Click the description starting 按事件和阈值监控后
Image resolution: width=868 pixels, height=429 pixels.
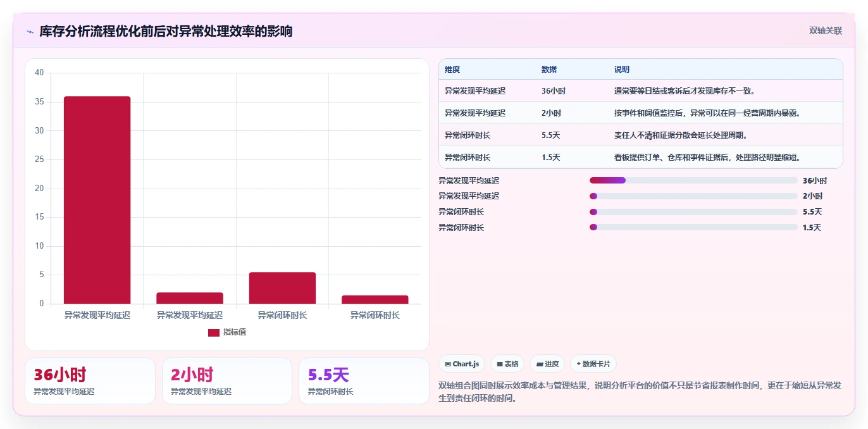click(707, 113)
